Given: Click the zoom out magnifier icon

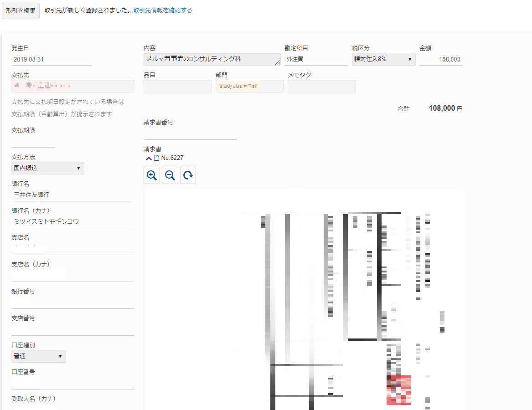Looking at the screenshot, I should [x=170, y=175].
